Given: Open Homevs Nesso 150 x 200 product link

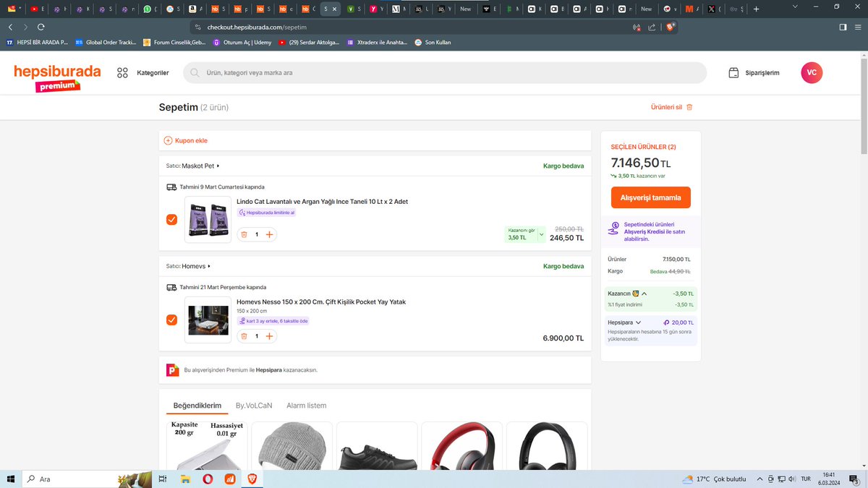Looking at the screenshot, I should pos(321,301).
